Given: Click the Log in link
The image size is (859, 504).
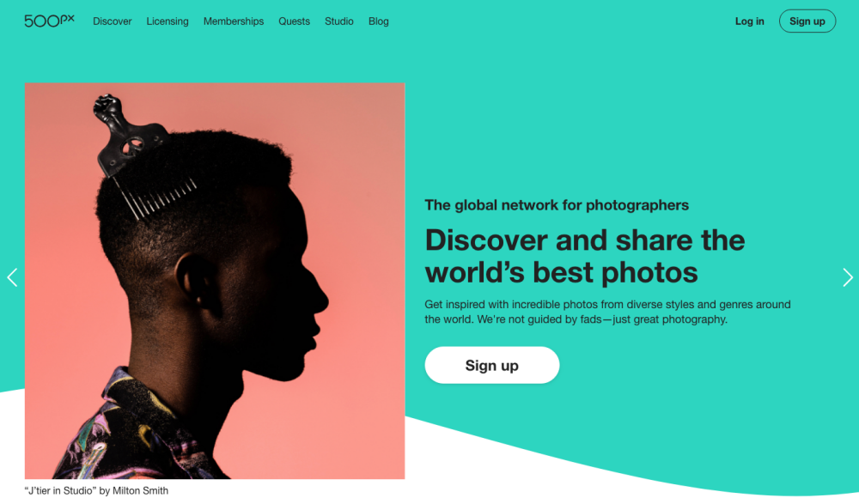Looking at the screenshot, I should (x=749, y=21).
